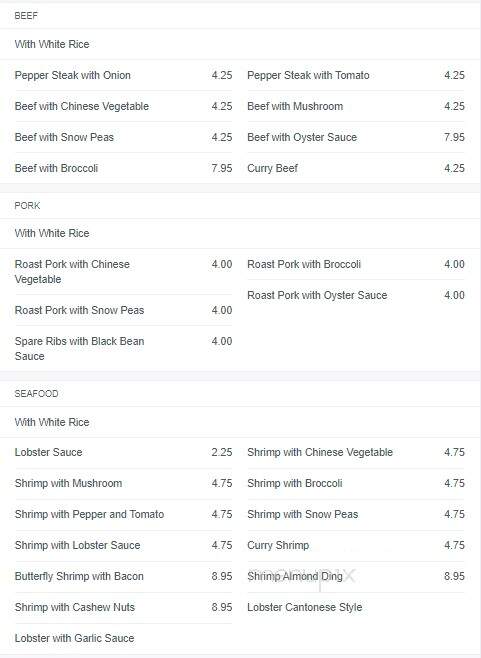Select Shrimp with Cashew Nuts
The image size is (481, 658).
(75, 607)
